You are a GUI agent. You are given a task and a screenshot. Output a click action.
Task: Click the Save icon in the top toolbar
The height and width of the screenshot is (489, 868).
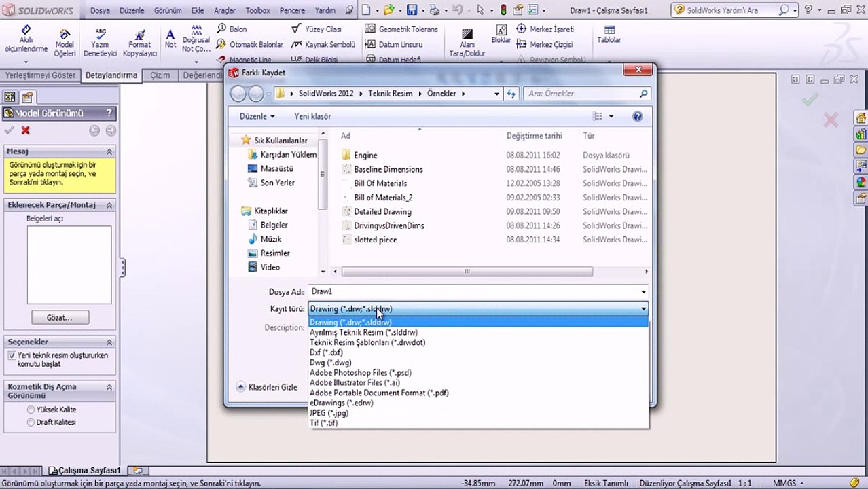[412, 10]
